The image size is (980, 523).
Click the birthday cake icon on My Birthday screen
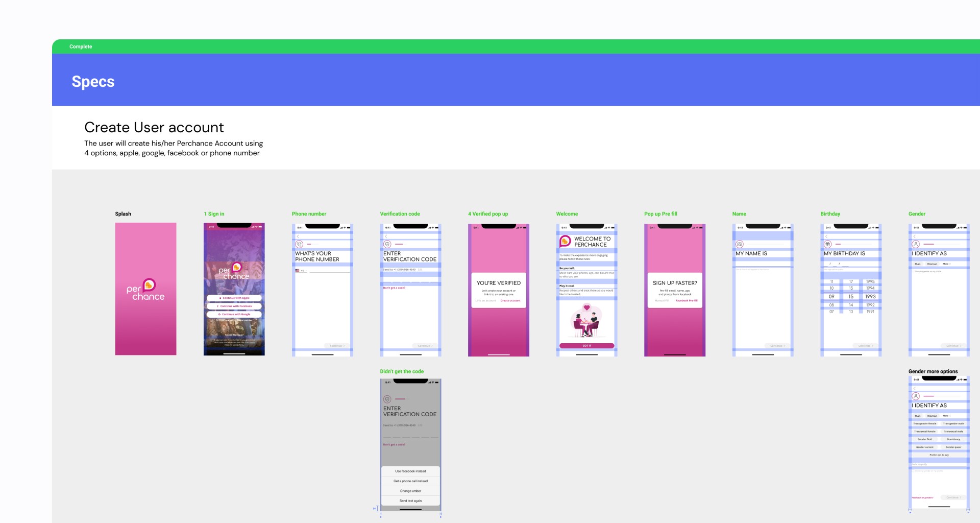[828, 244]
